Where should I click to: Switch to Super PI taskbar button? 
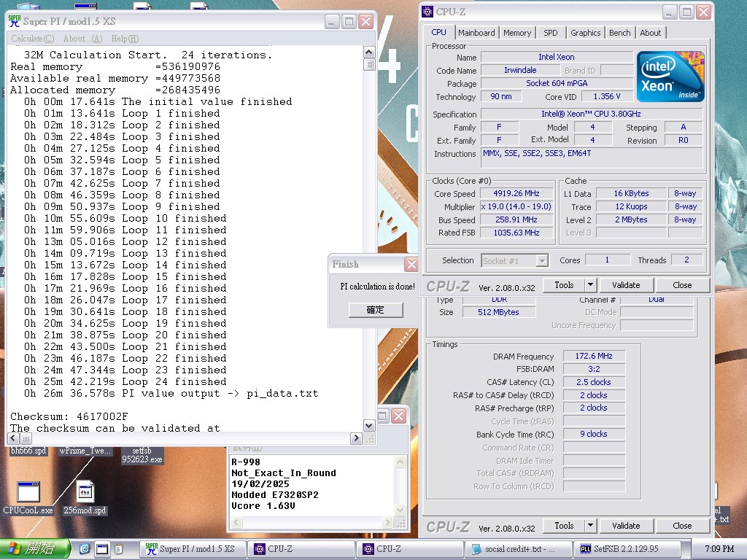coord(193,549)
